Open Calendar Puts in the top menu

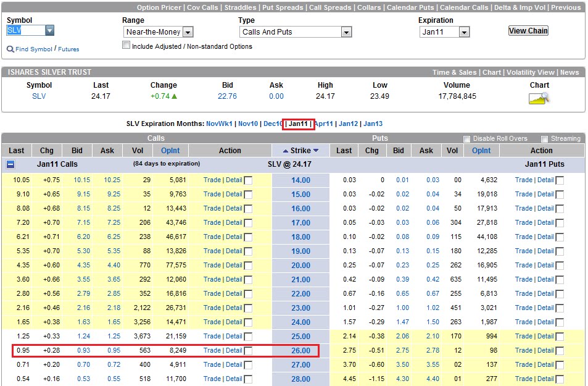(x=410, y=7)
